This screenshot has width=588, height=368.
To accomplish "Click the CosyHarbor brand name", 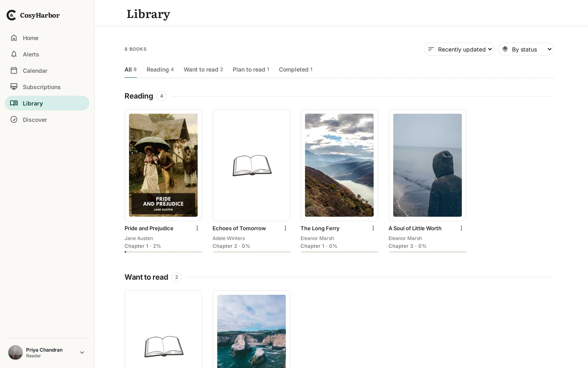I will (40, 16).
